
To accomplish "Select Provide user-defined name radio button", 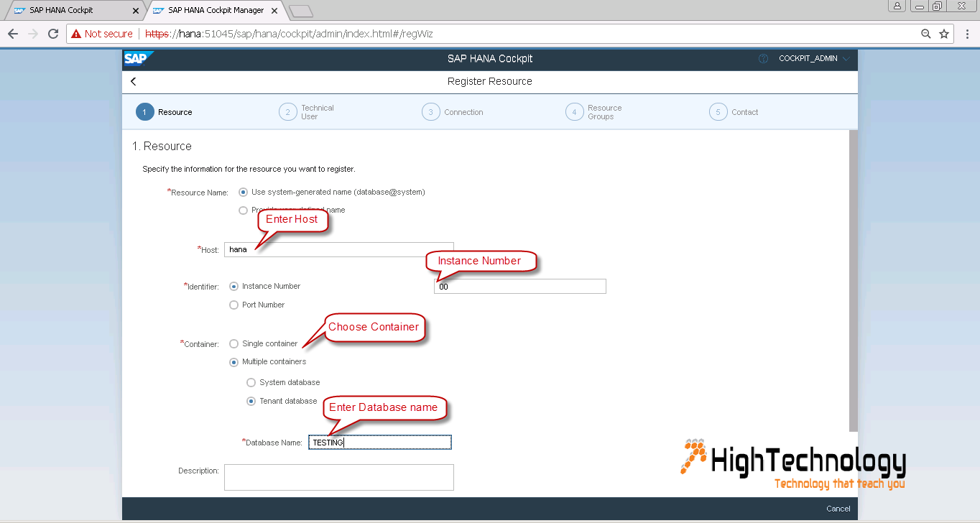I will pyautogui.click(x=243, y=210).
